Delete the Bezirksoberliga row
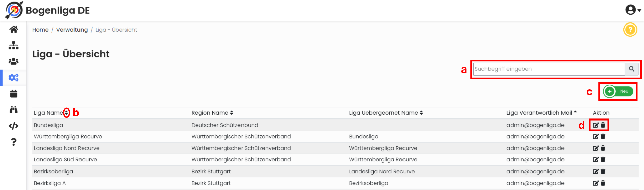 603,171
